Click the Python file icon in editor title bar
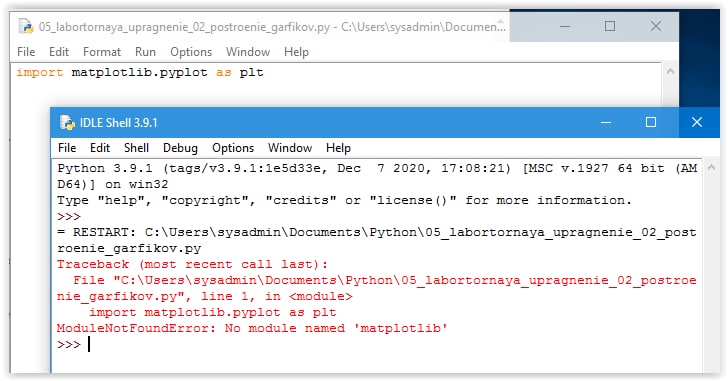This screenshot has height=381, width=728. click(26, 26)
